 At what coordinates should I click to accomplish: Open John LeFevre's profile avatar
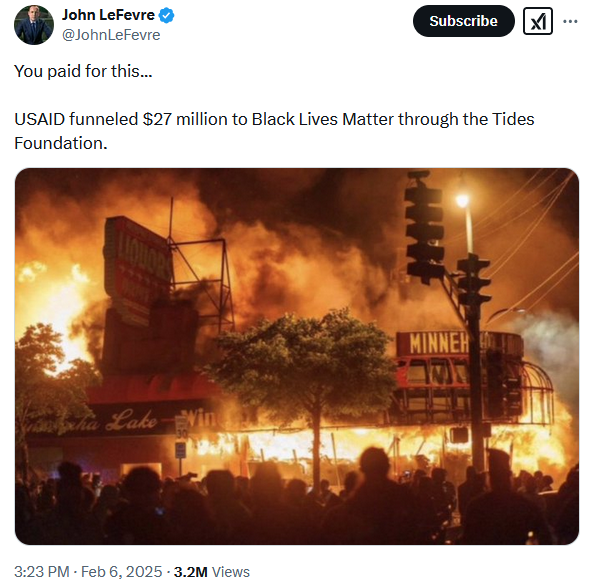34,25
